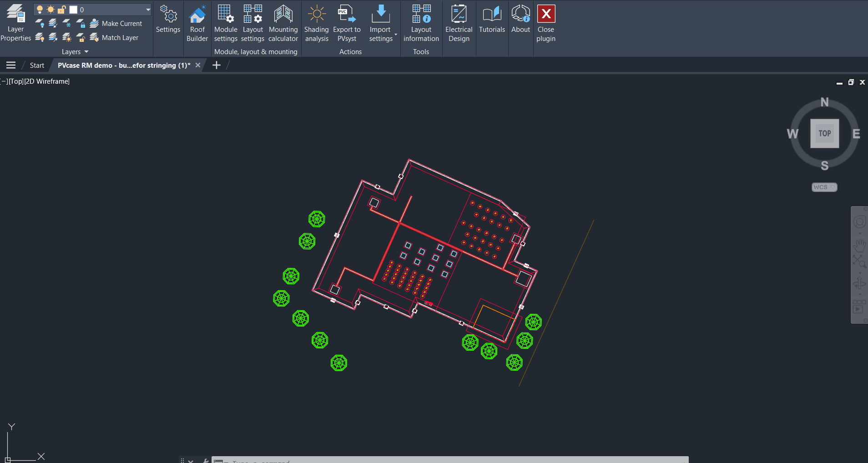This screenshot has width=868, height=463.
Task: Click the SteeringWheels navigation icon
Action: point(859,222)
